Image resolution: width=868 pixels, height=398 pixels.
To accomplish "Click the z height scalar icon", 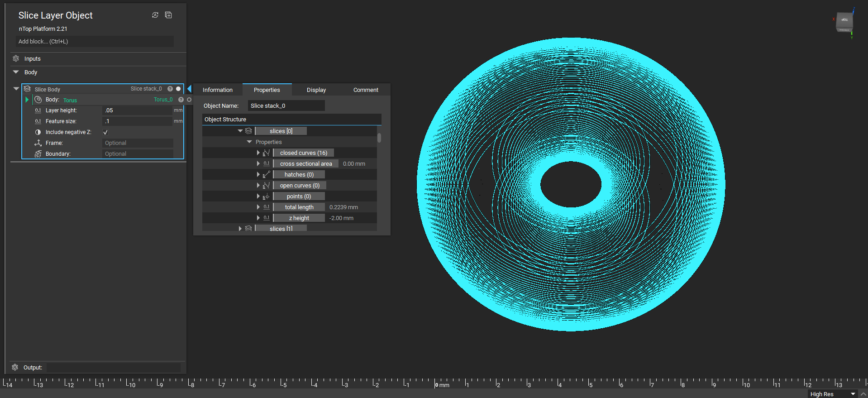I will [x=267, y=218].
